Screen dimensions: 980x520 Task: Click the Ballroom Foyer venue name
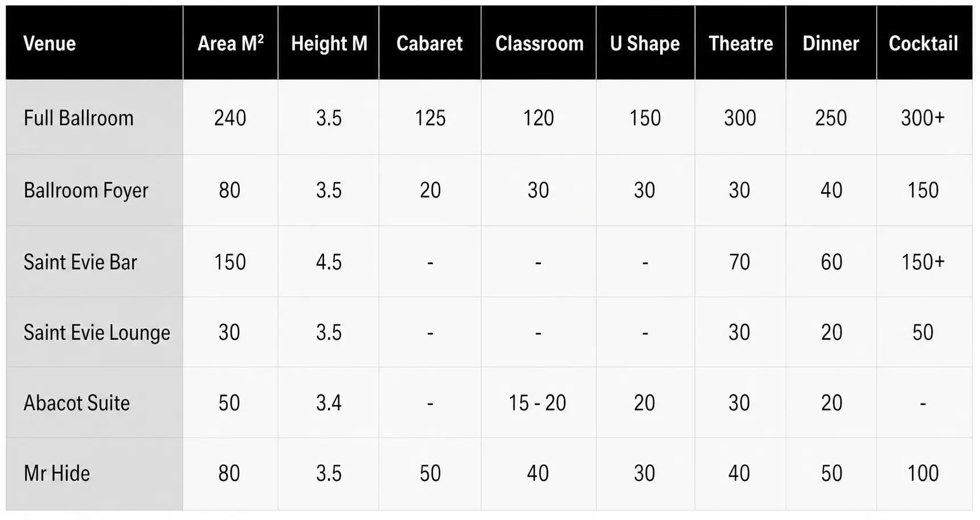[x=86, y=190]
